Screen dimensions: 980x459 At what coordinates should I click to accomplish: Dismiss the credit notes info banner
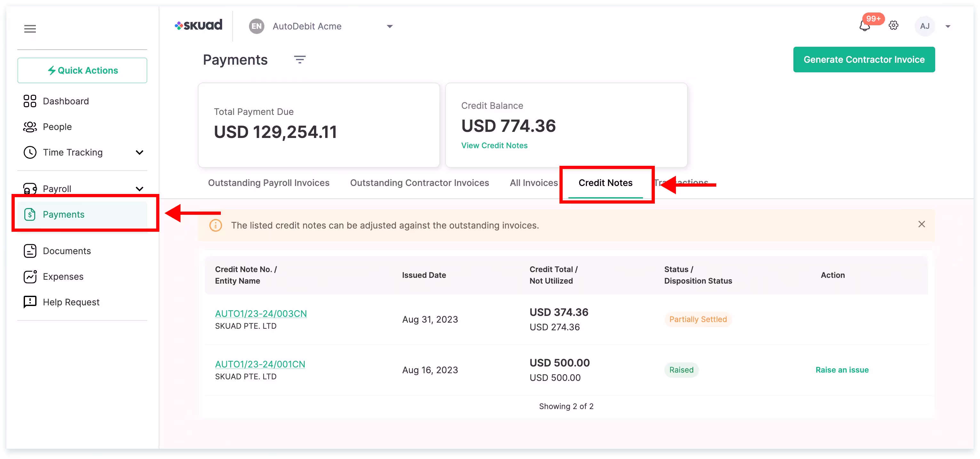(x=921, y=224)
